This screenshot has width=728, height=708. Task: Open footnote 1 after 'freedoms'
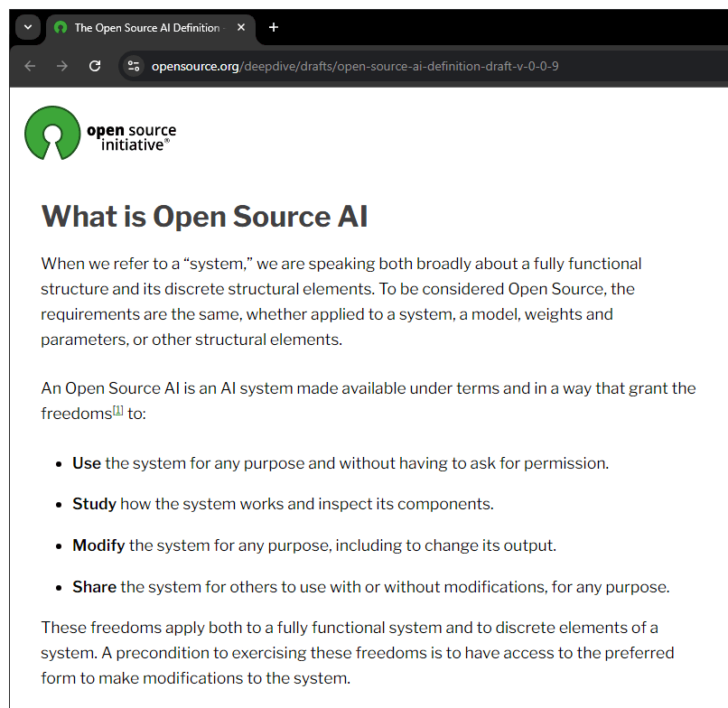pos(118,410)
